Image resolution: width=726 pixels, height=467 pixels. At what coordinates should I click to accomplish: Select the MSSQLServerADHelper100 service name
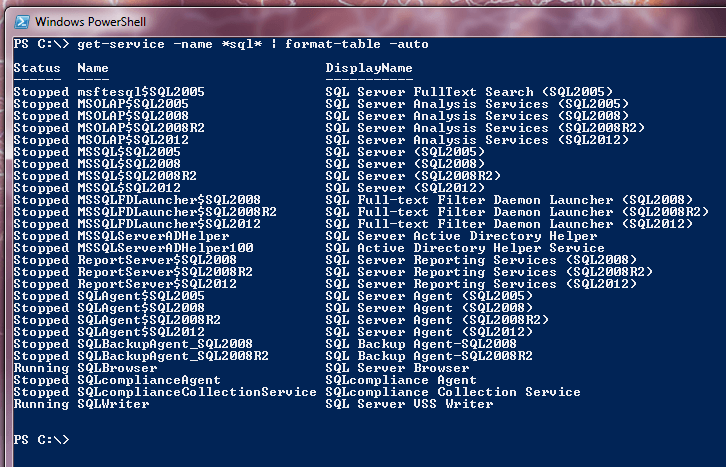165,249
